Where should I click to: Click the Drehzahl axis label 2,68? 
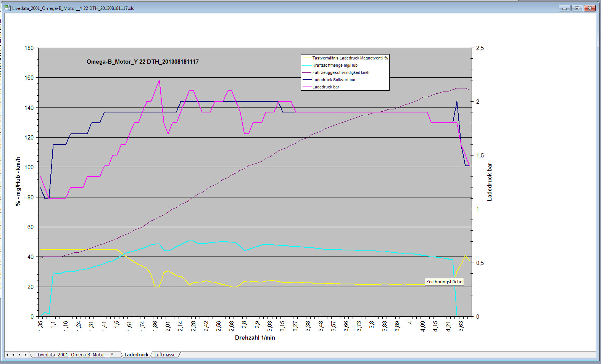tap(232, 326)
